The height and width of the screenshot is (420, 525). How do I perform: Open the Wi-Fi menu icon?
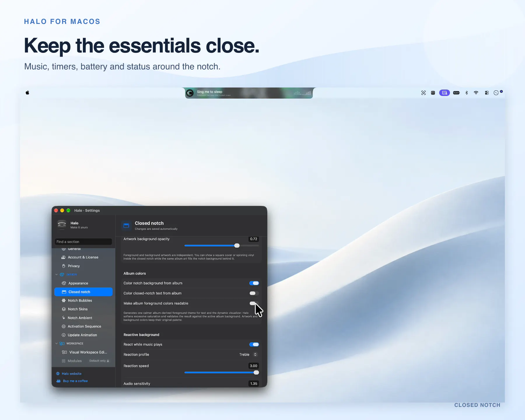click(x=476, y=93)
